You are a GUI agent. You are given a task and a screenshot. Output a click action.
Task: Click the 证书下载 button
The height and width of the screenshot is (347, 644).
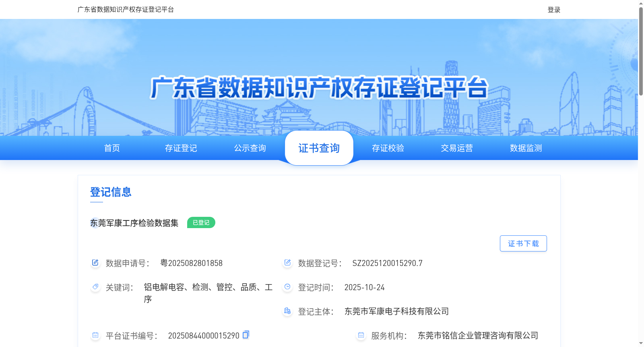point(523,243)
